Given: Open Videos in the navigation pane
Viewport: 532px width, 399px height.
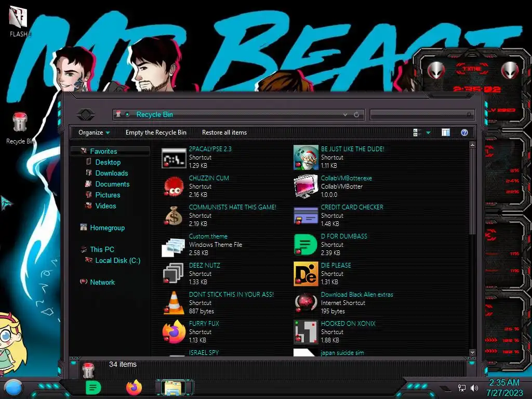Looking at the screenshot, I should tap(105, 206).
